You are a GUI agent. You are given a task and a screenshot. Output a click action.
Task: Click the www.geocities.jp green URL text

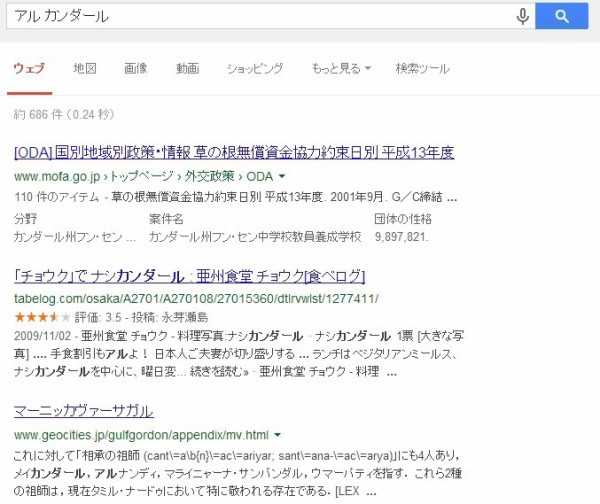[141, 435]
